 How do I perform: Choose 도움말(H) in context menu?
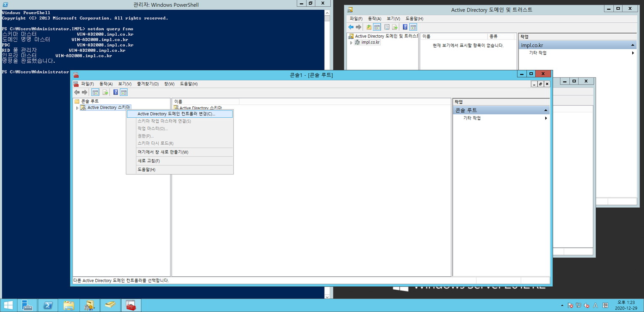(180, 170)
